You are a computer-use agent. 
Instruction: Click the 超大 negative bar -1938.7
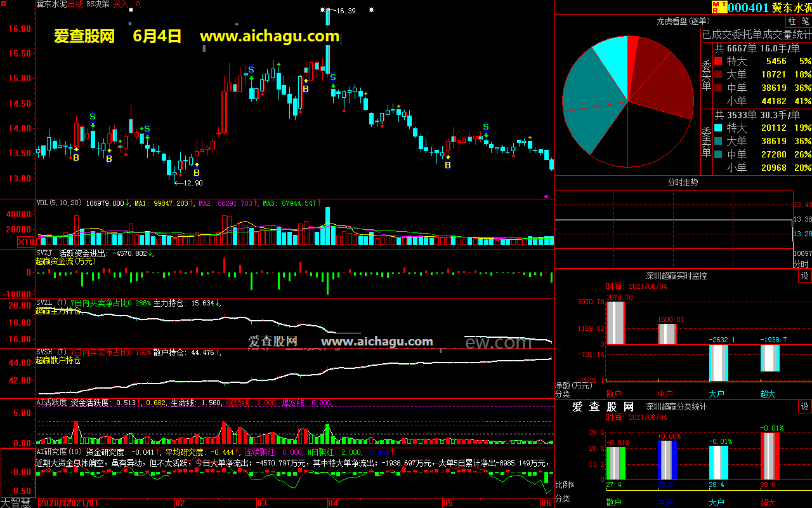coord(770,358)
